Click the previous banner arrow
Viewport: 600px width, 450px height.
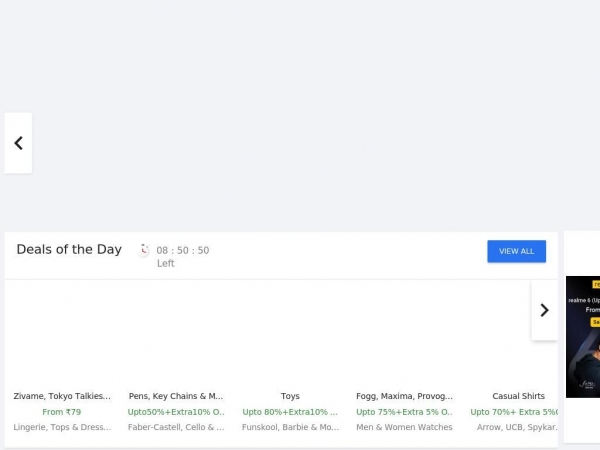click(x=18, y=143)
